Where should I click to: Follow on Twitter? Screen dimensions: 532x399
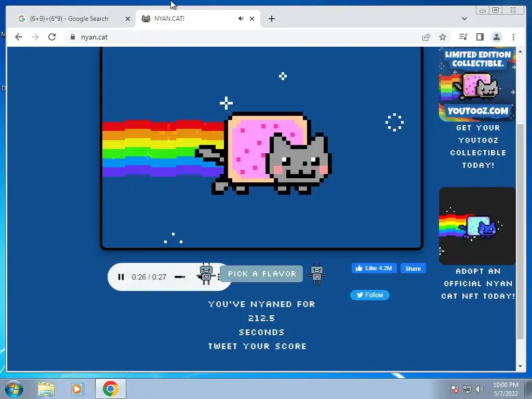[x=370, y=295]
